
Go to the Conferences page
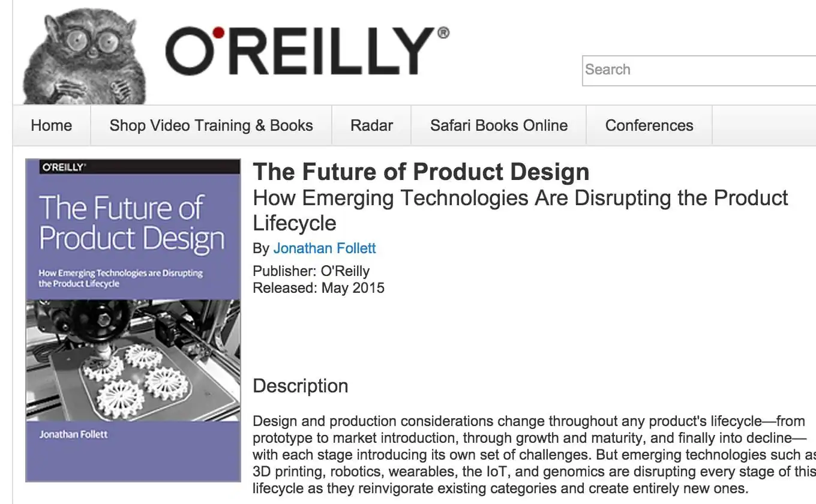649,125
